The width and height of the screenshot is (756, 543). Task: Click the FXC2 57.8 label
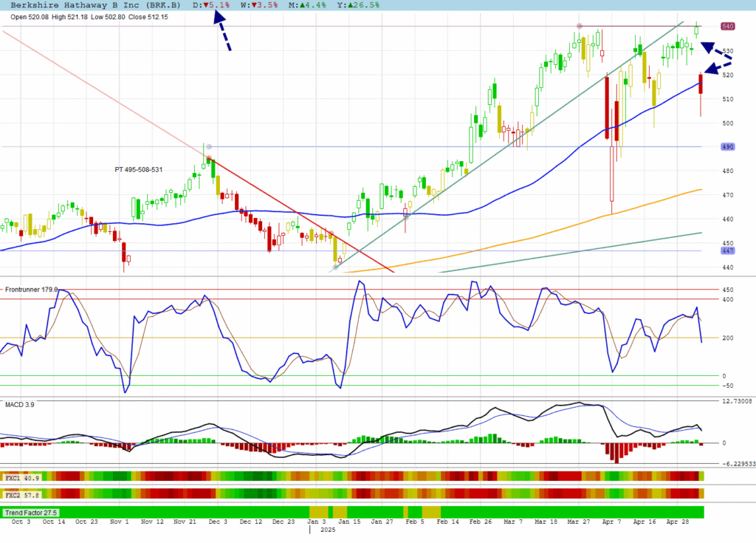click(x=21, y=495)
